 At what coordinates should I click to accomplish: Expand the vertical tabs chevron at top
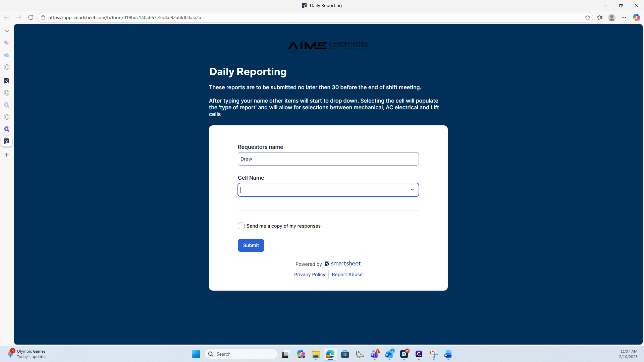(x=7, y=31)
